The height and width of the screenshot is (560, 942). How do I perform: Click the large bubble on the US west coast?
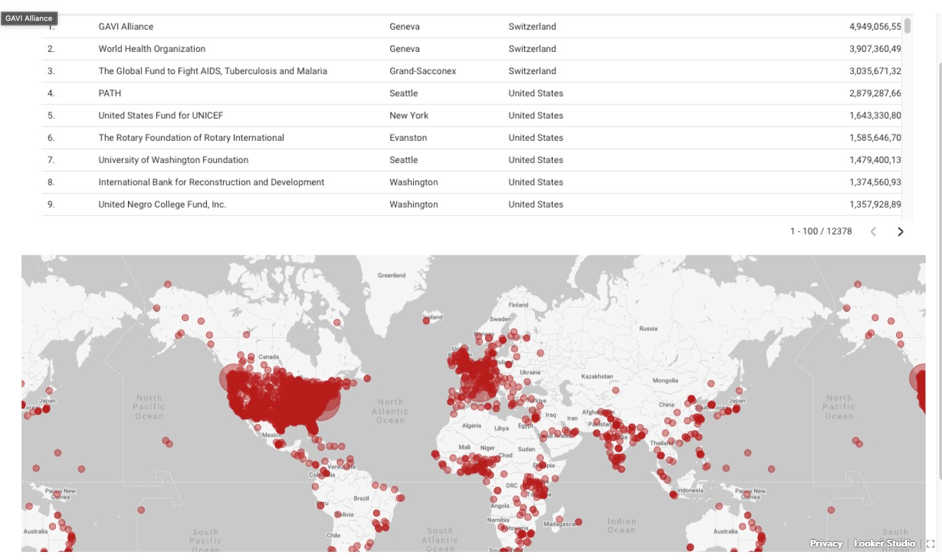pyautogui.click(x=234, y=379)
